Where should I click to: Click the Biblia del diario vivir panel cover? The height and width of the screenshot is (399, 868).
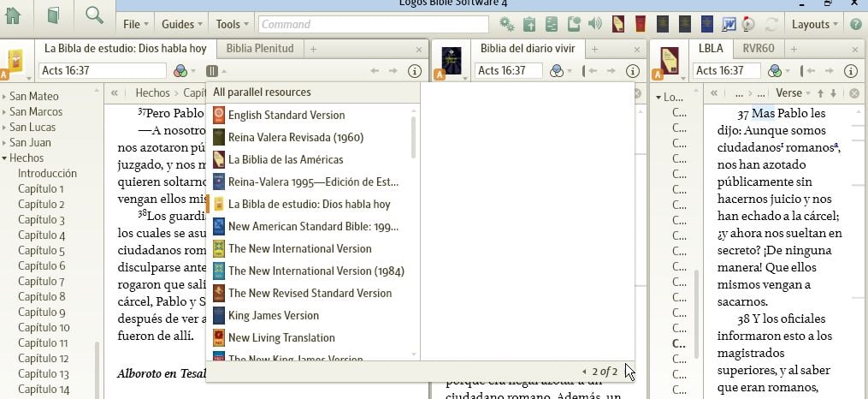point(452,61)
